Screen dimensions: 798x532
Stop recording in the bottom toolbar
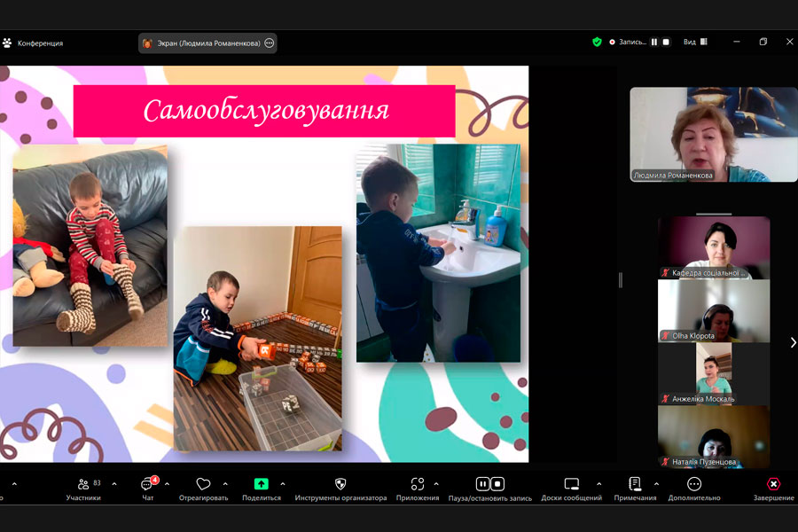[x=497, y=483]
